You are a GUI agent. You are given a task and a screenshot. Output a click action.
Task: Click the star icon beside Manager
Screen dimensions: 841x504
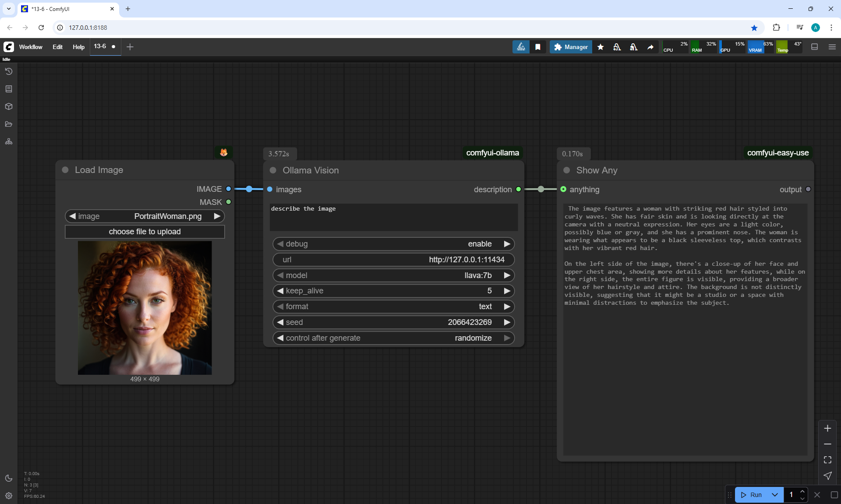tap(601, 47)
